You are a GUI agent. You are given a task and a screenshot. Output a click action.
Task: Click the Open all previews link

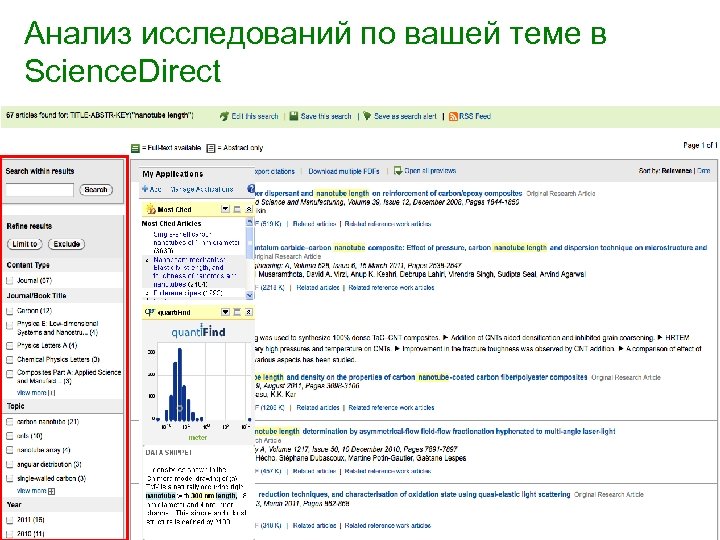click(x=430, y=171)
